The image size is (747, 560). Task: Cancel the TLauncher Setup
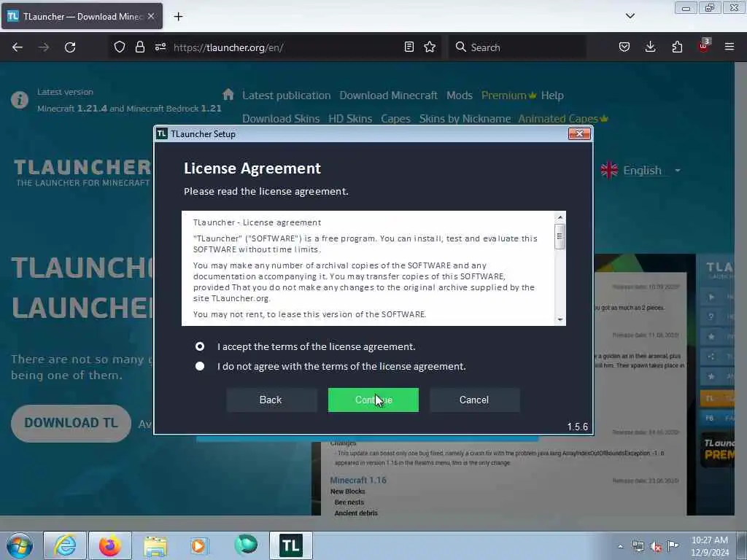(474, 400)
